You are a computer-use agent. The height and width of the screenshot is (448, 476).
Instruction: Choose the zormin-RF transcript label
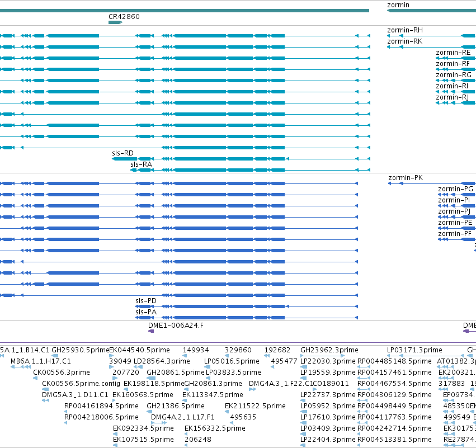click(x=453, y=64)
